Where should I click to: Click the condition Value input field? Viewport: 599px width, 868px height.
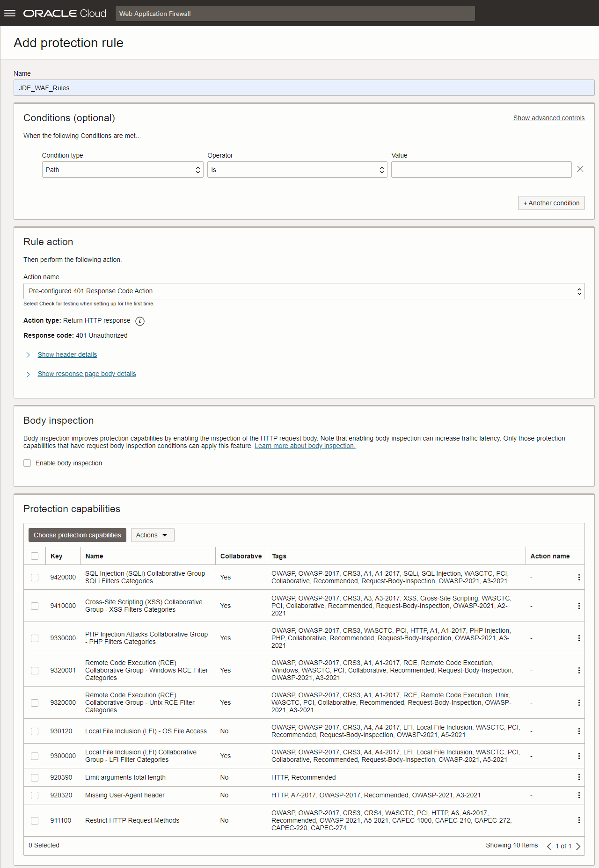[x=482, y=170]
